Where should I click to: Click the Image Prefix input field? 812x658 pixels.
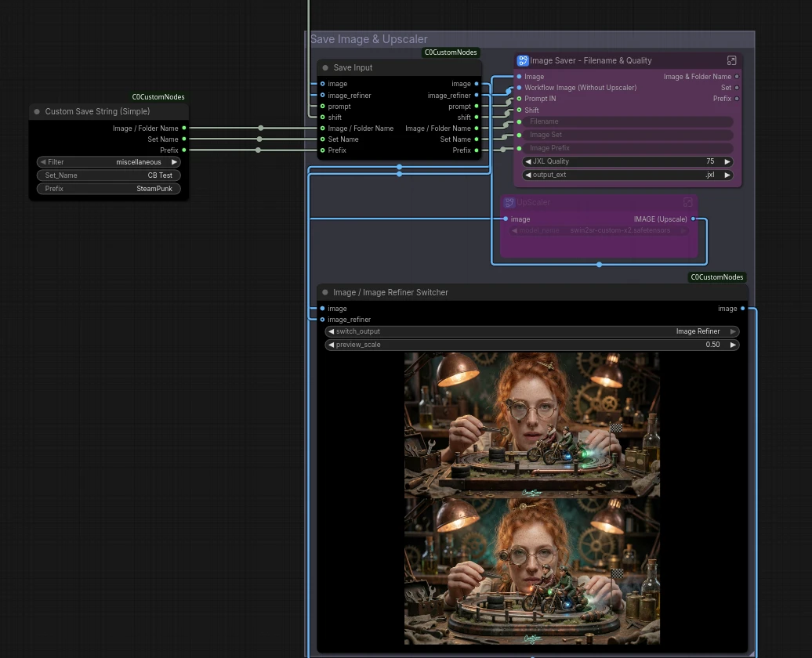(x=627, y=148)
